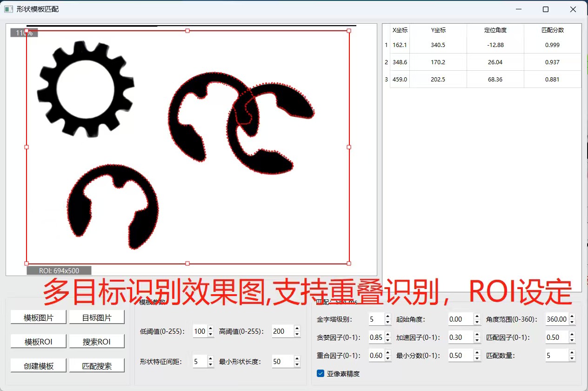
Task: Click the application icon in title bar
Action: click(8, 9)
